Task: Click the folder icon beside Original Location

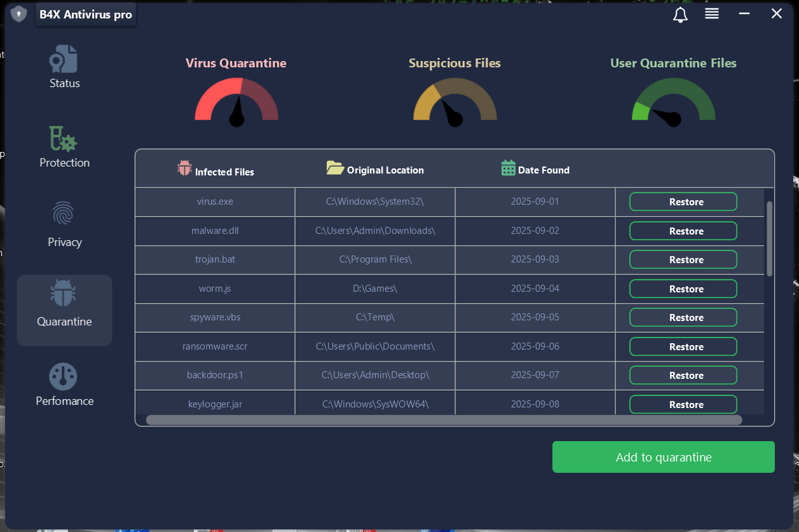Action: (x=335, y=168)
